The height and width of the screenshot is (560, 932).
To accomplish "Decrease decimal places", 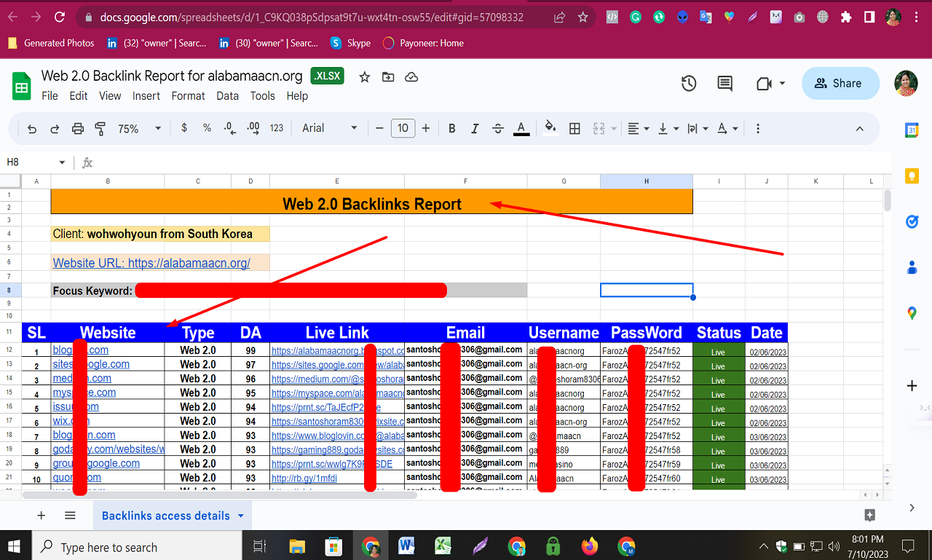I will [230, 128].
